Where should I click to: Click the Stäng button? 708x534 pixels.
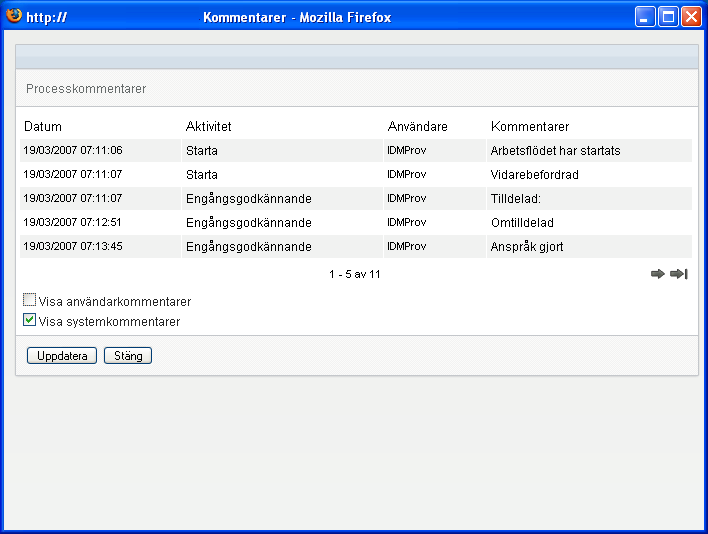[x=128, y=356]
